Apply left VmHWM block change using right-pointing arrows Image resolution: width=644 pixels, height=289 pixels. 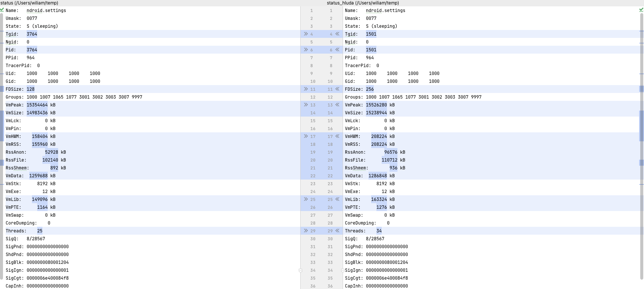[306, 136]
